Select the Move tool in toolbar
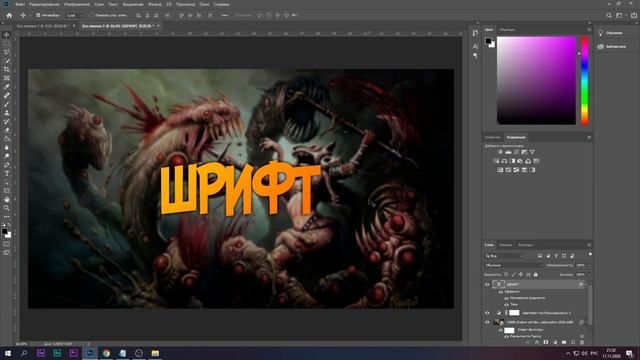This screenshot has height=360, width=640. [x=7, y=35]
